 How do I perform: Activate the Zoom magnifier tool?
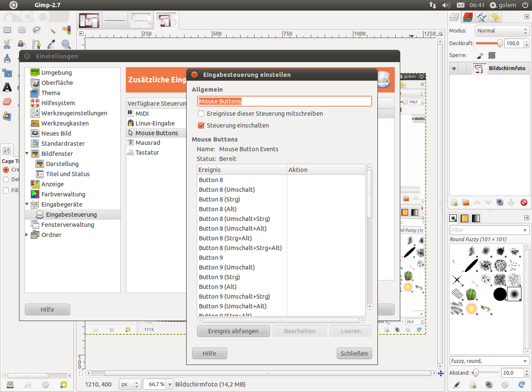point(66,44)
